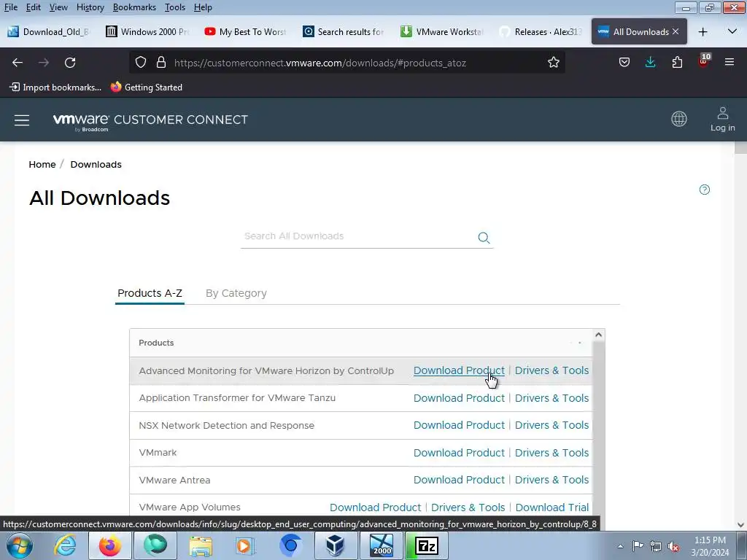Image resolution: width=747 pixels, height=560 pixels.
Task: Open the Getting Started bookmark
Action: 146,87
